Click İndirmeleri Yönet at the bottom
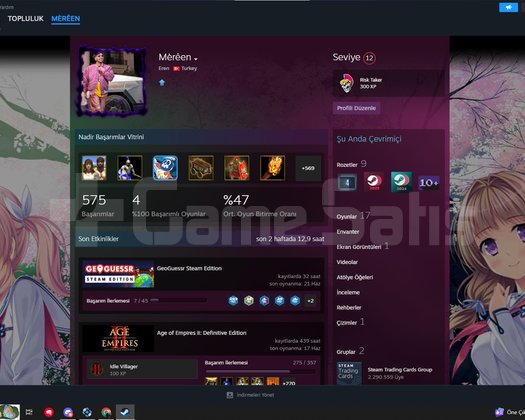525x420 pixels. click(x=251, y=395)
